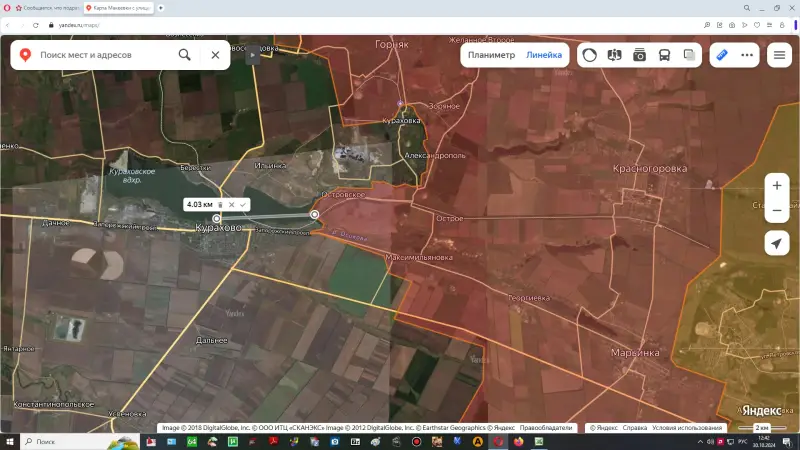Open the traffic layer icon

coord(590,55)
